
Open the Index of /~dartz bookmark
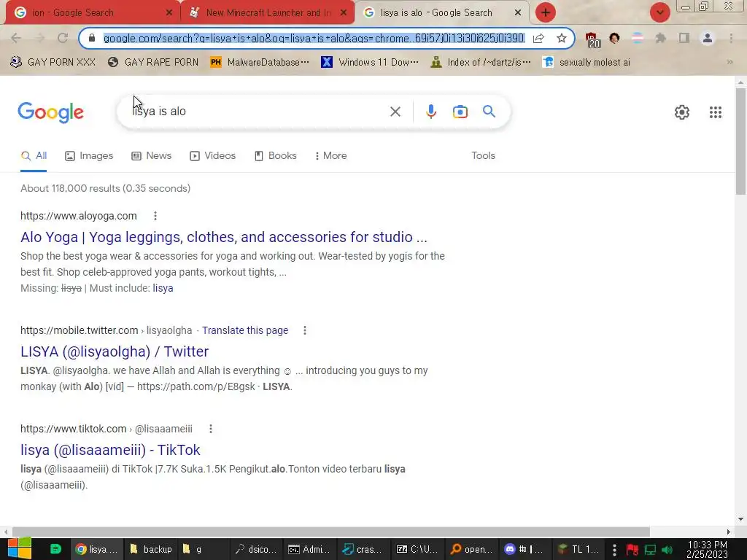pyautogui.click(x=480, y=62)
